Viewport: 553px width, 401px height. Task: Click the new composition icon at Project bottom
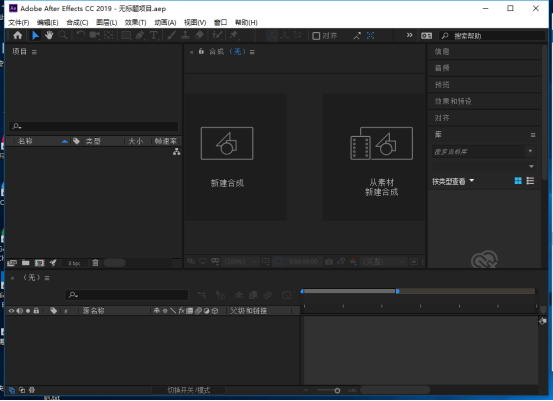coord(40,263)
